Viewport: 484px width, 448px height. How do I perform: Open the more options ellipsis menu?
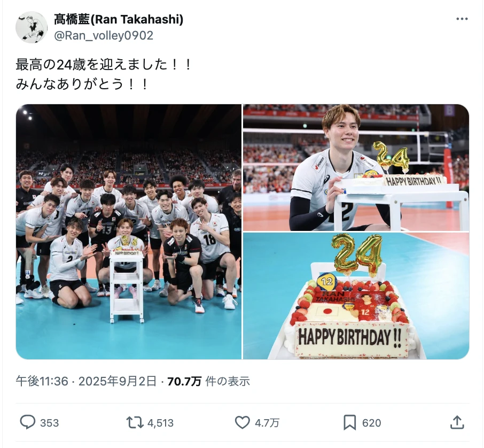462,19
